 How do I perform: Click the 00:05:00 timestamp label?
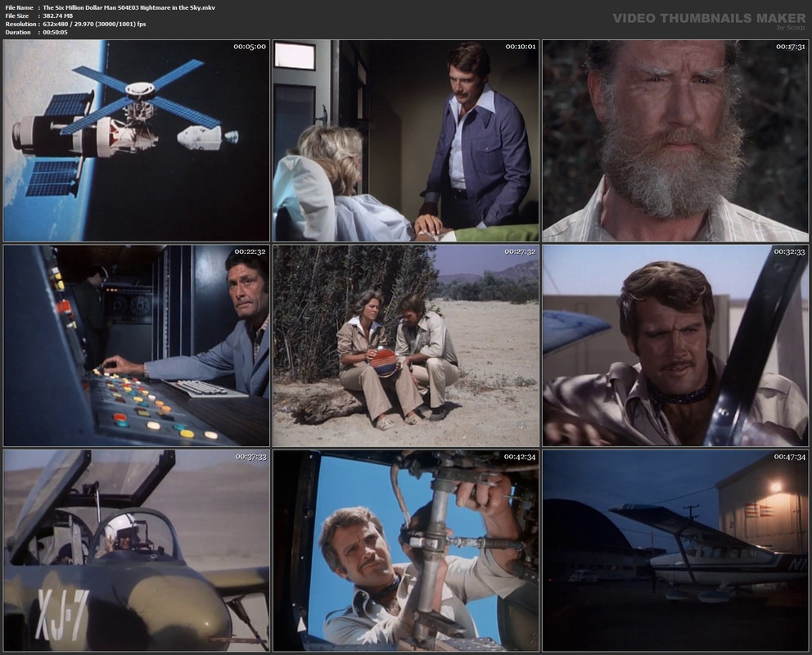(x=250, y=47)
